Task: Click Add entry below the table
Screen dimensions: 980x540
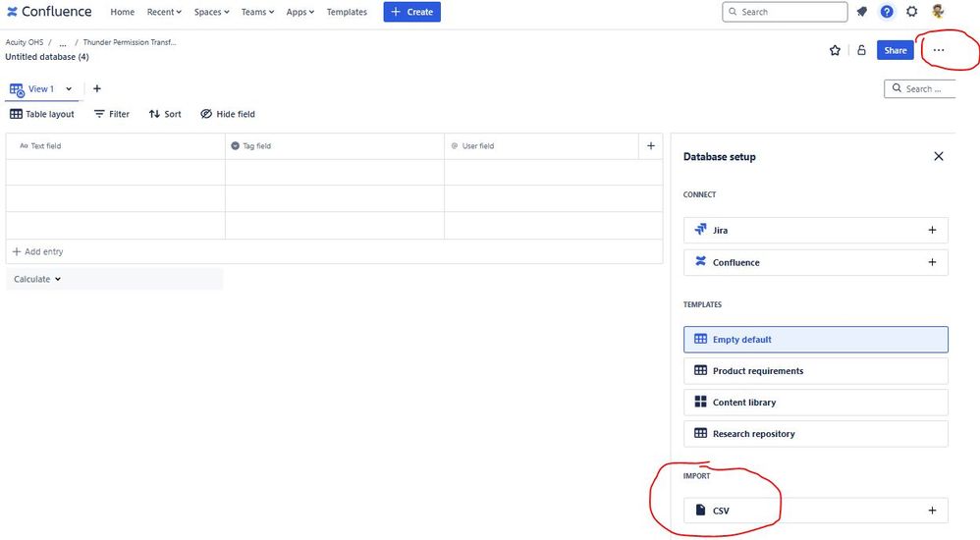Action: [38, 252]
